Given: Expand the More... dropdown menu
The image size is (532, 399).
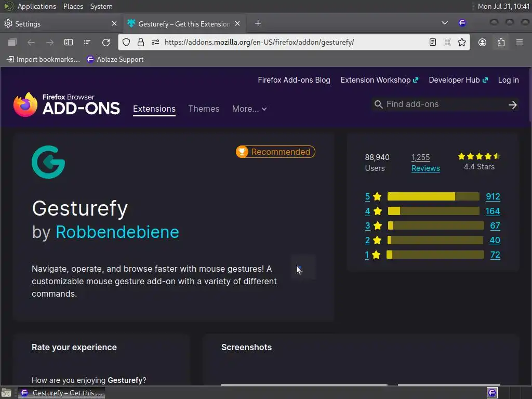Looking at the screenshot, I should click(x=249, y=109).
